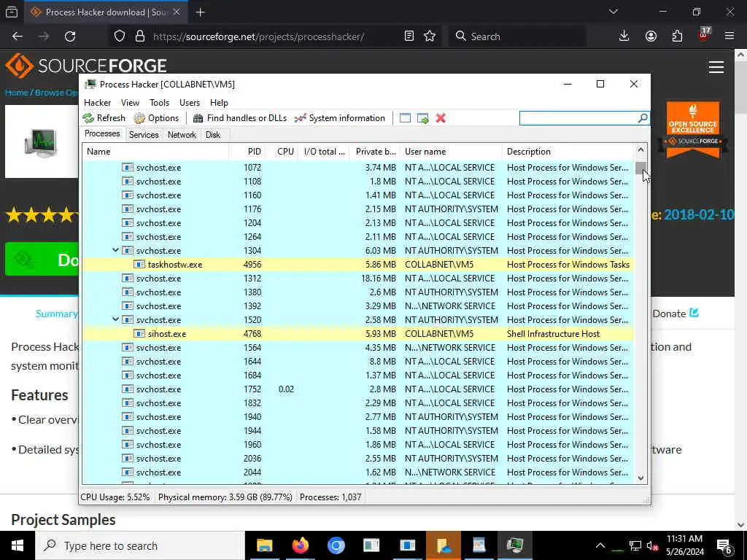
Task: Open the View menu
Action: tap(130, 102)
